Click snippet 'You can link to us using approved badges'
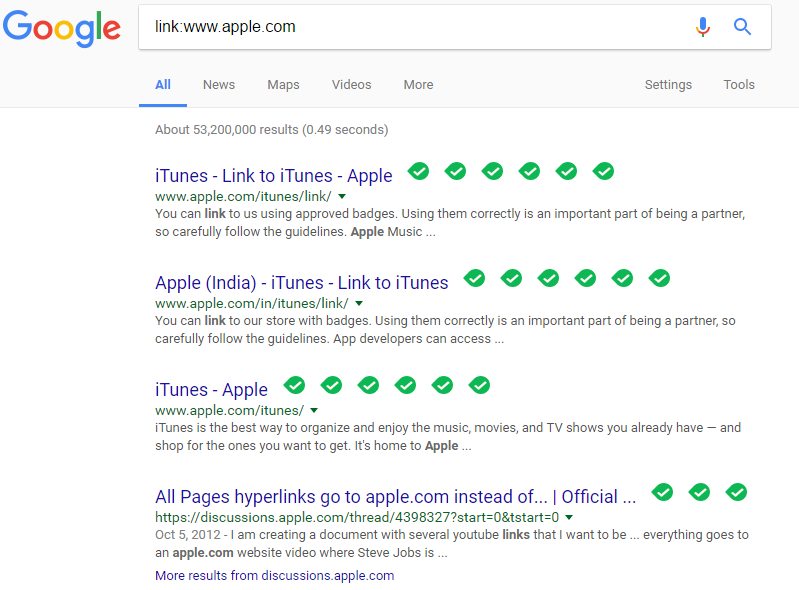This screenshot has width=799, height=590. 450,223
